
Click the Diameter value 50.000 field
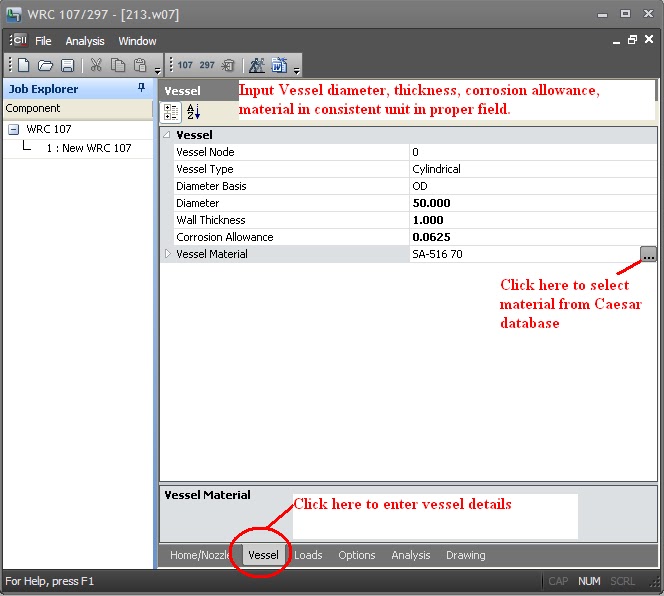pos(533,203)
